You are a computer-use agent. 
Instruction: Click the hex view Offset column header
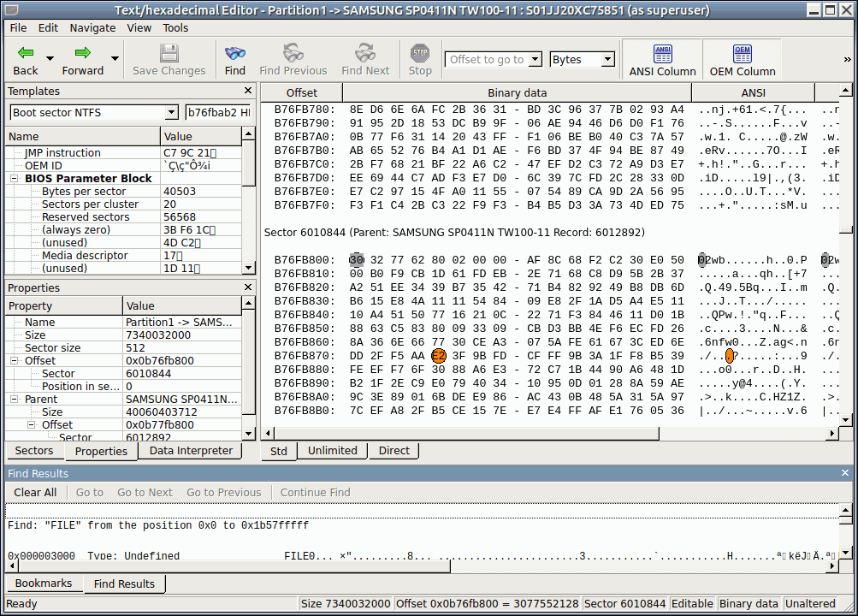click(301, 93)
